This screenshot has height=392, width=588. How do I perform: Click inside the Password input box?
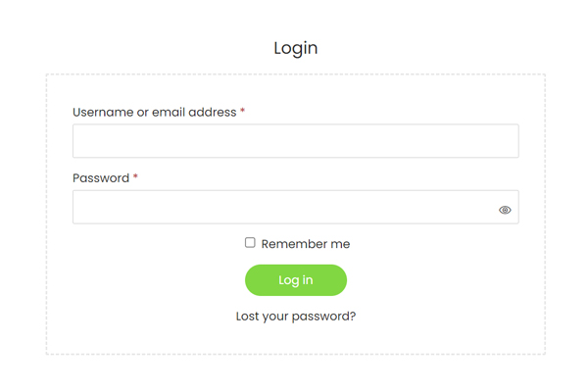(284, 208)
